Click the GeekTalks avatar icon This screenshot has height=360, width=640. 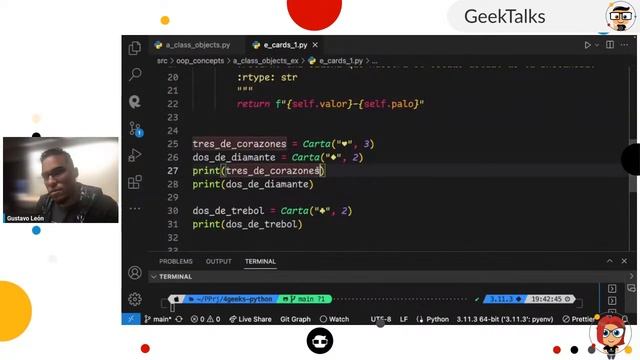[x=621, y=16]
